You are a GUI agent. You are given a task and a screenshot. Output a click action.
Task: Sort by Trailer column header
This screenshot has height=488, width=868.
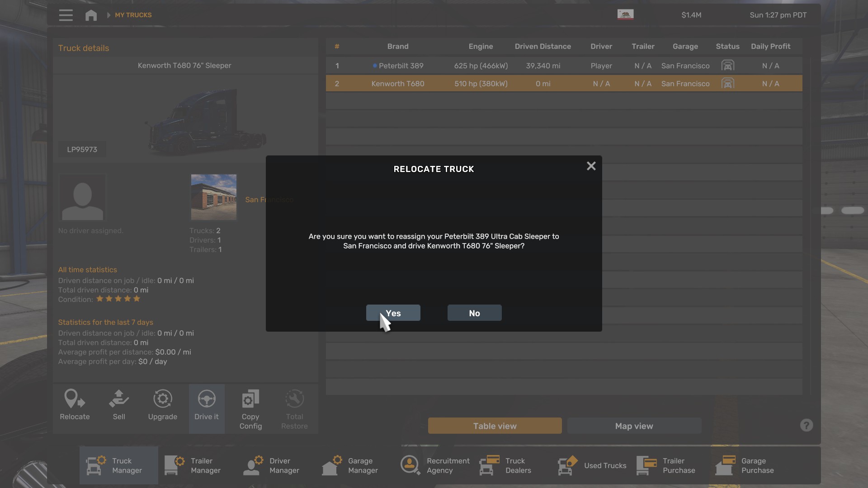pos(643,46)
